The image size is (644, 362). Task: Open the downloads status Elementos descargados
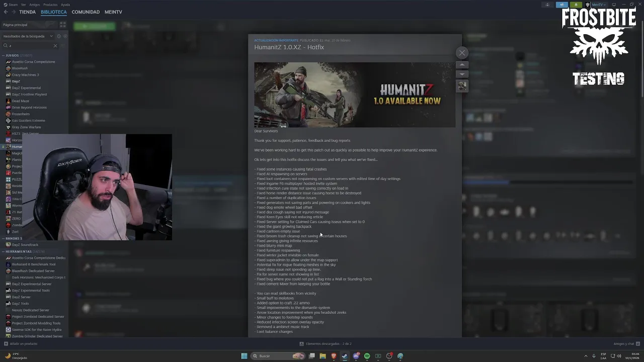(326, 344)
